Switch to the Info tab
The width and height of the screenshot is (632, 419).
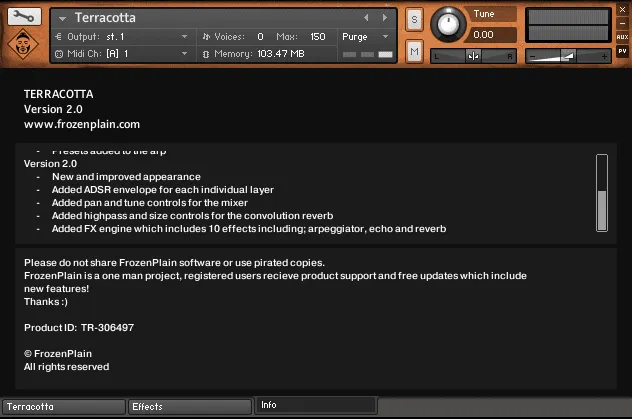pyautogui.click(x=316, y=405)
